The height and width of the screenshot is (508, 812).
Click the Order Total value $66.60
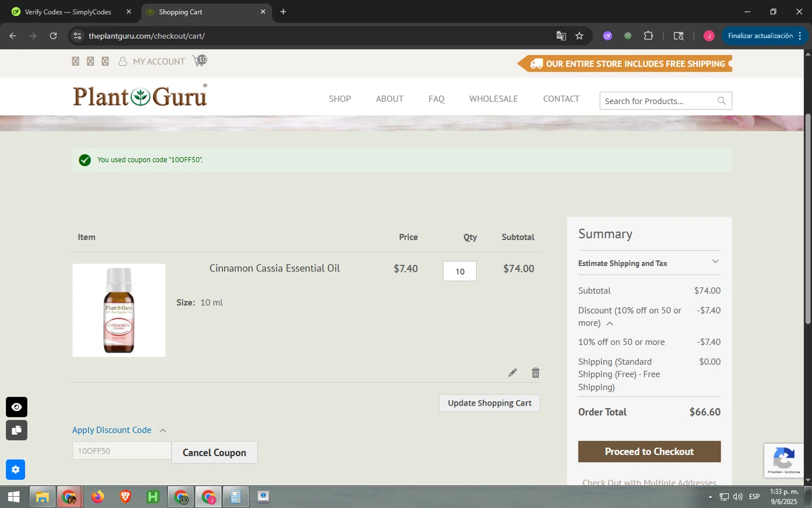click(705, 412)
